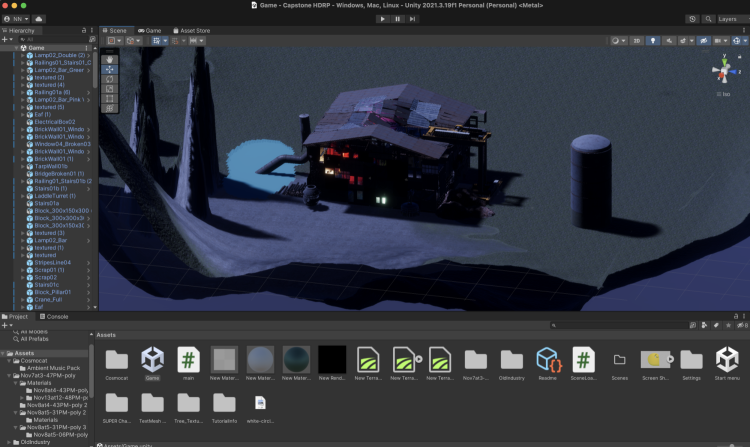Click the blue Z axis cone of gizmo
Viewport: 750px width, 447px height.
click(733, 72)
